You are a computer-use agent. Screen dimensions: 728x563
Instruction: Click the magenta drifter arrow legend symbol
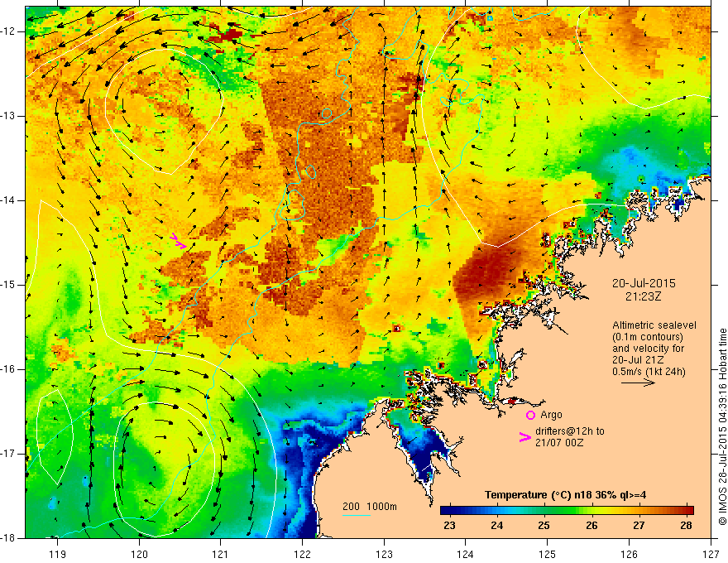pyautogui.click(x=524, y=437)
